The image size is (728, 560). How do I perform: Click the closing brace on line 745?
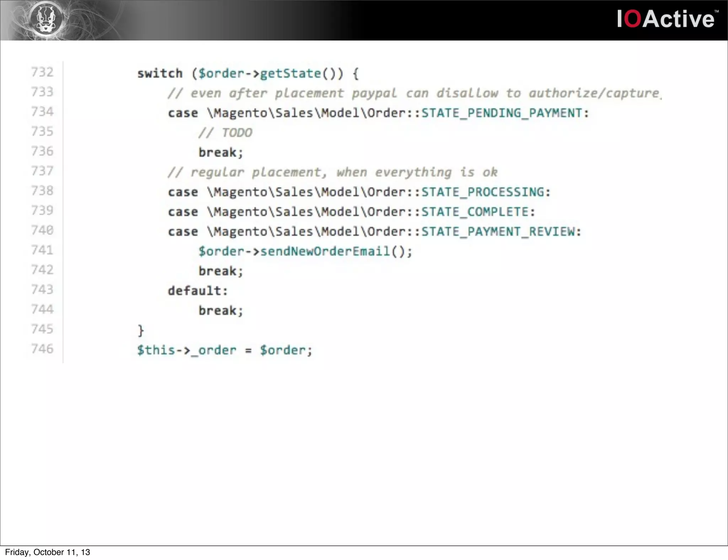(141, 331)
